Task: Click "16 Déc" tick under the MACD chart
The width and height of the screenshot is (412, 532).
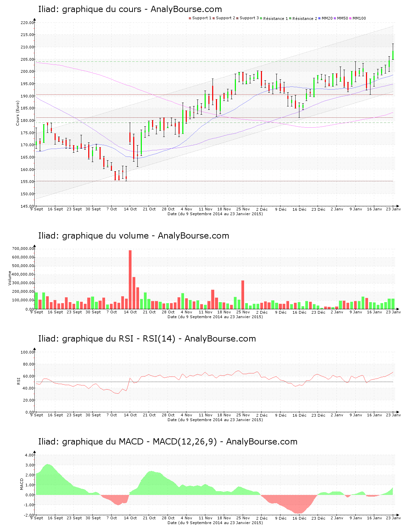Action: [299, 518]
